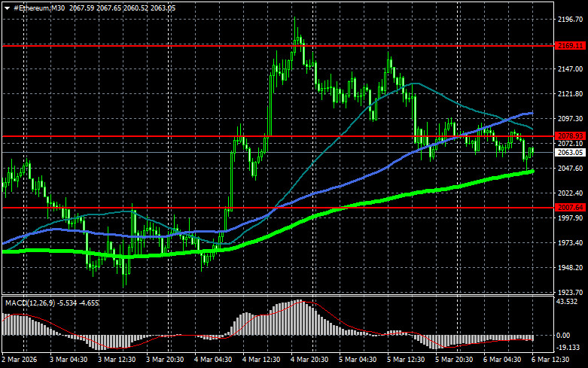The height and width of the screenshot is (368, 588).
Task: Click the 2147.00 price scale value
Action: tap(571, 69)
